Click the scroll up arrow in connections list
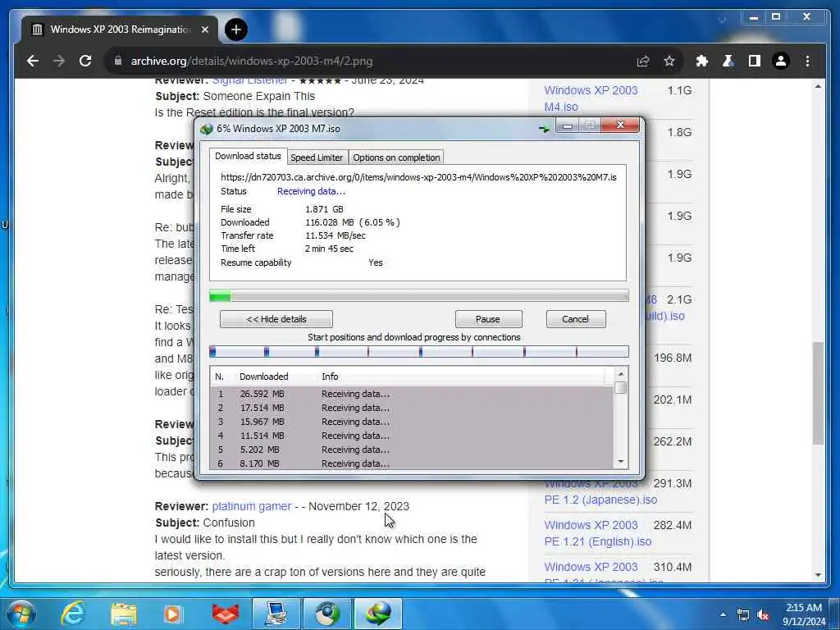Screen dimensions: 840x630 [621, 374]
